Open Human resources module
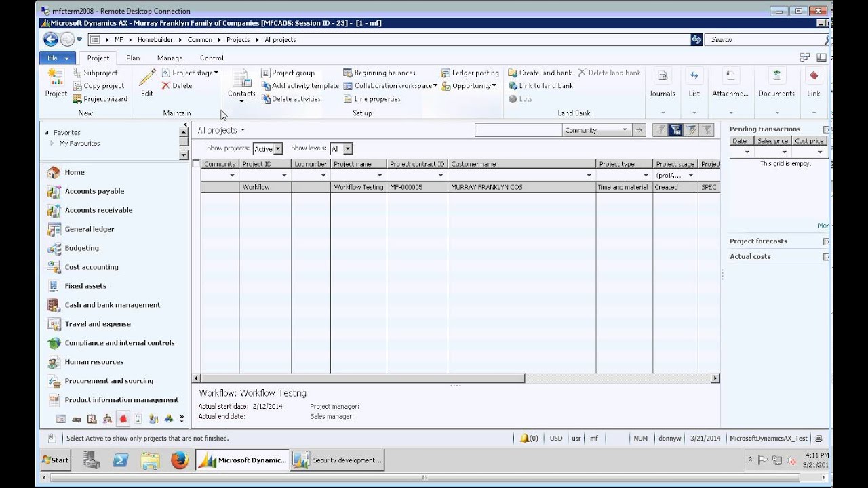Viewport: 868px width, 488px height. click(x=94, y=362)
